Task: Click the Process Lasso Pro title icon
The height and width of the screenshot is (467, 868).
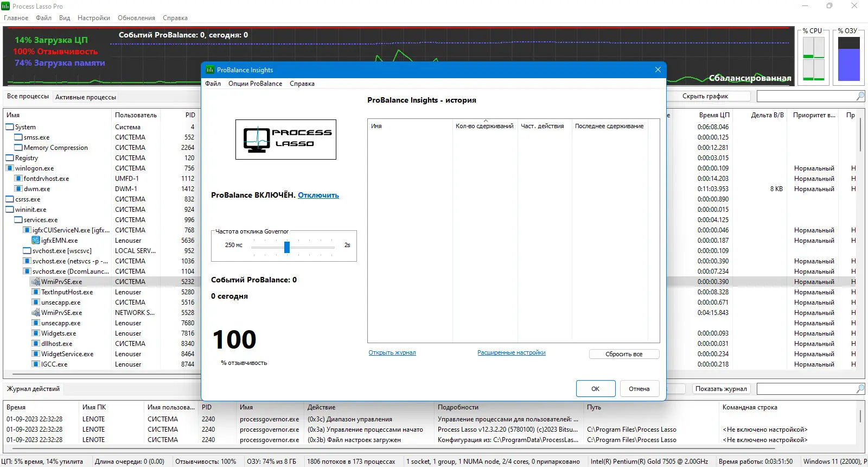Action: [5, 6]
